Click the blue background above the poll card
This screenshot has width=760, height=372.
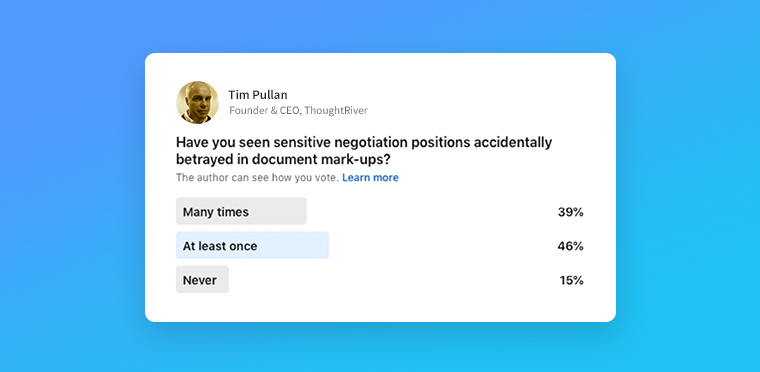380,27
